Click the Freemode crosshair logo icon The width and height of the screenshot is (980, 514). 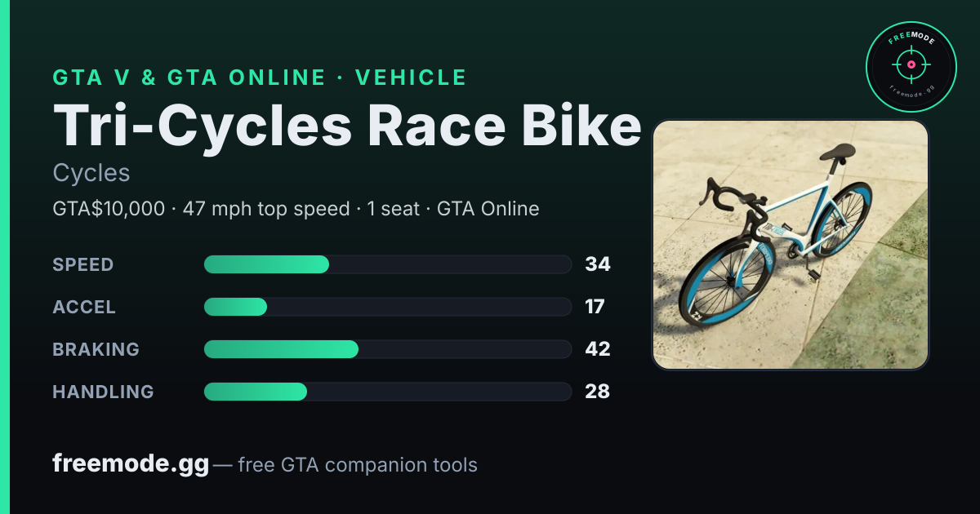click(911, 67)
